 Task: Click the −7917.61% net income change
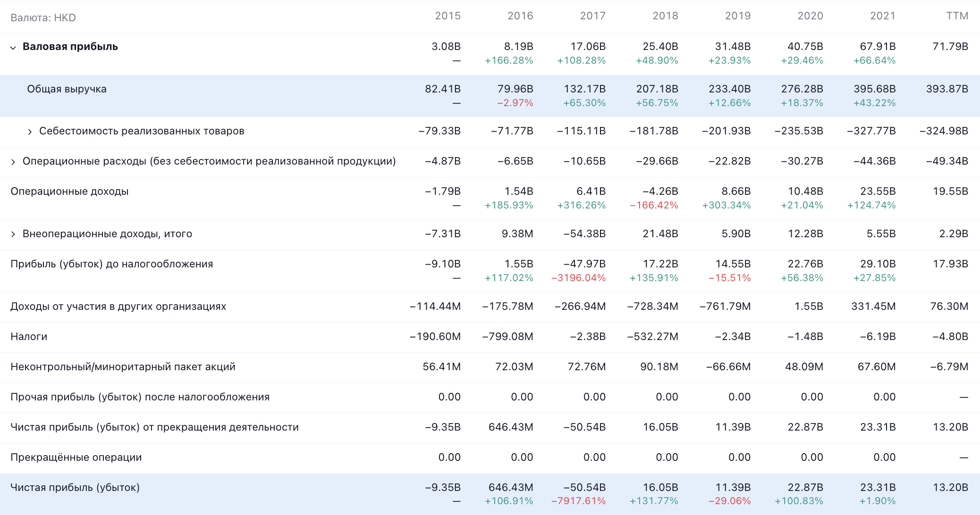(578, 501)
